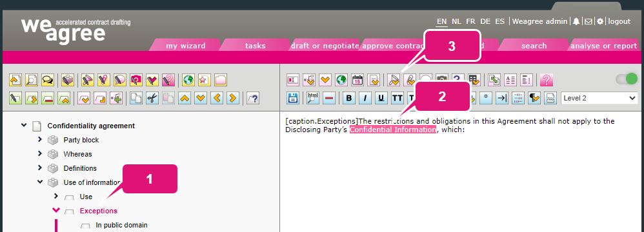Click the pencil with paperclip icon in left toolbar
Viewport: 644px width, 232px height.
pyautogui.click(x=104, y=80)
